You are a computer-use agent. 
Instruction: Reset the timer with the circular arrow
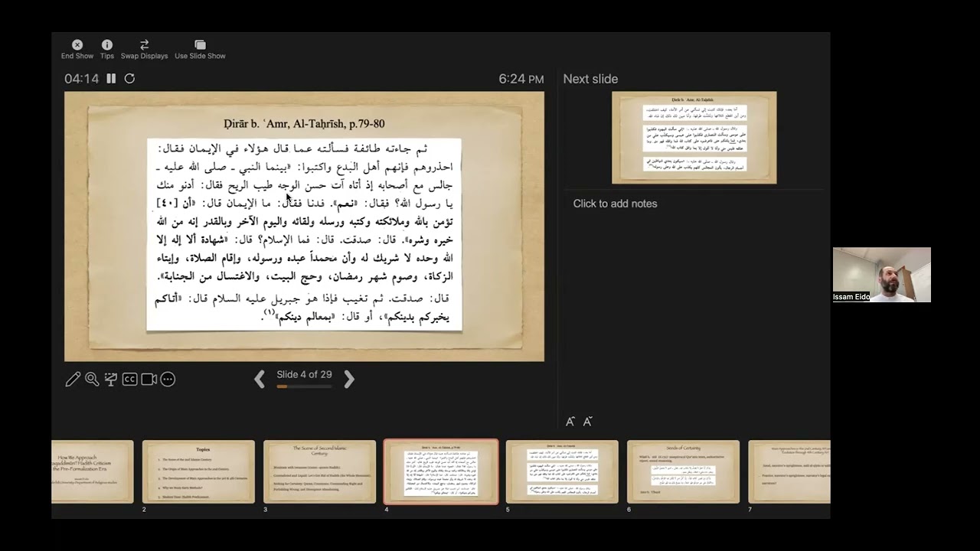pos(129,79)
